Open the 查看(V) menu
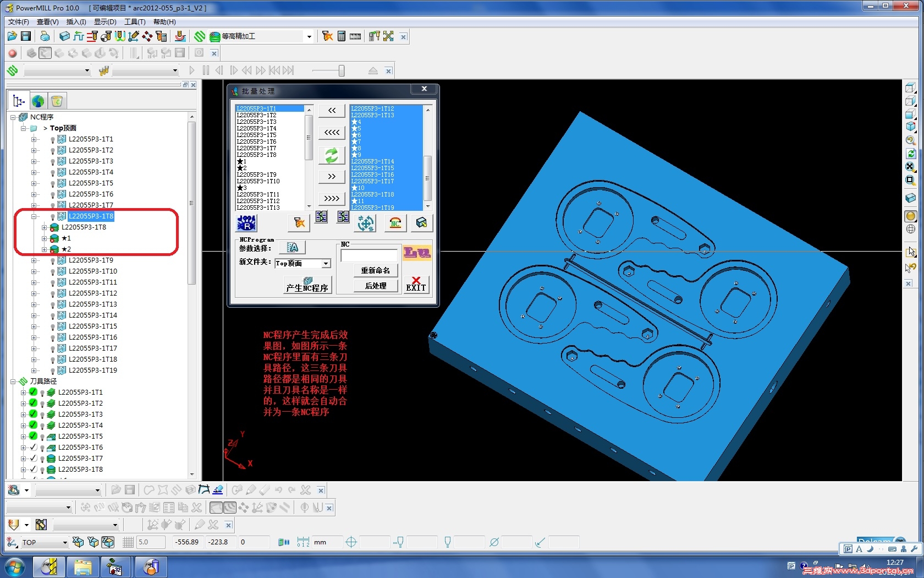 [48, 22]
